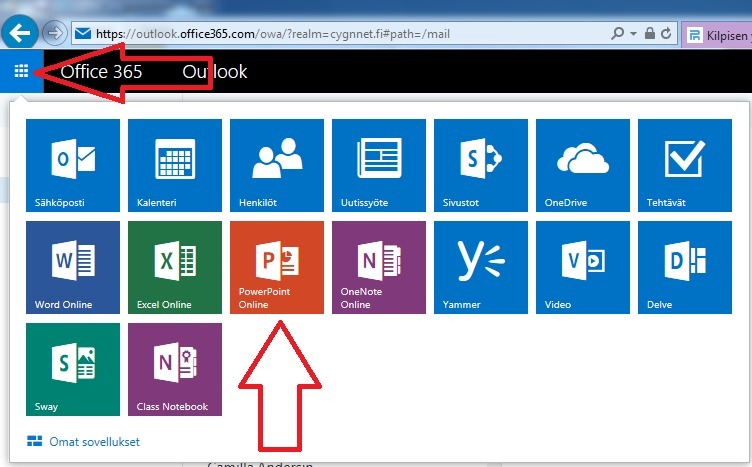Viewport: 752px width, 467px height.
Task: Open the Video tile
Action: pos(583,268)
